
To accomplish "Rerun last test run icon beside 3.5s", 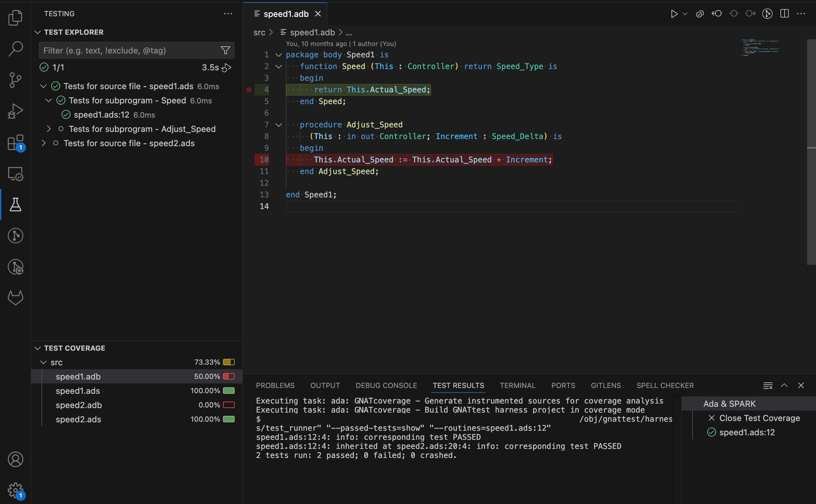I will (x=227, y=68).
